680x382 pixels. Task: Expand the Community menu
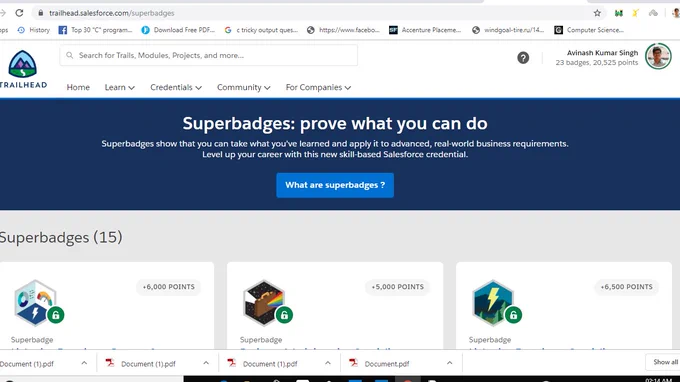coord(244,87)
